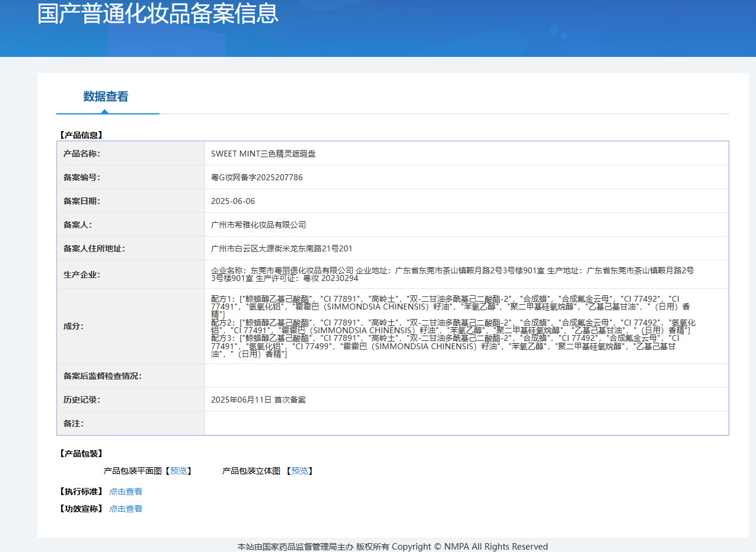The height and width of the screenshot is (552, 756).
Task: Click the 【产品信息】 section heading
Action: point(81,135)
